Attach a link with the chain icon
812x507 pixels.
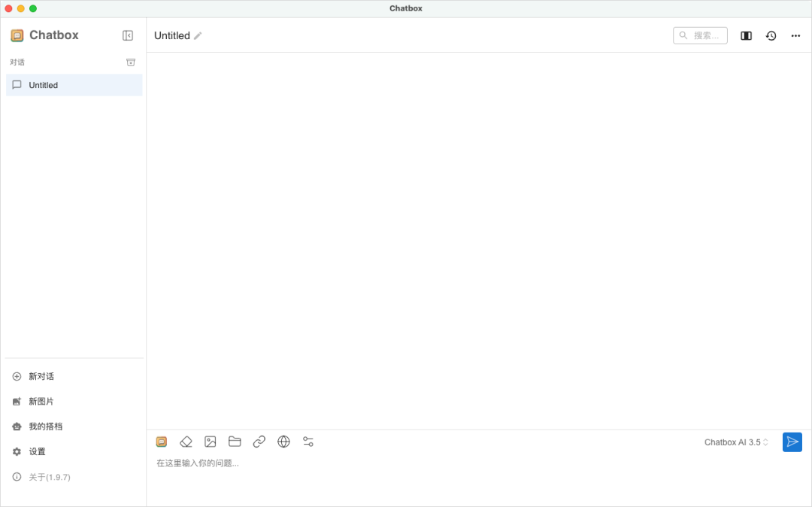point(259,442)
